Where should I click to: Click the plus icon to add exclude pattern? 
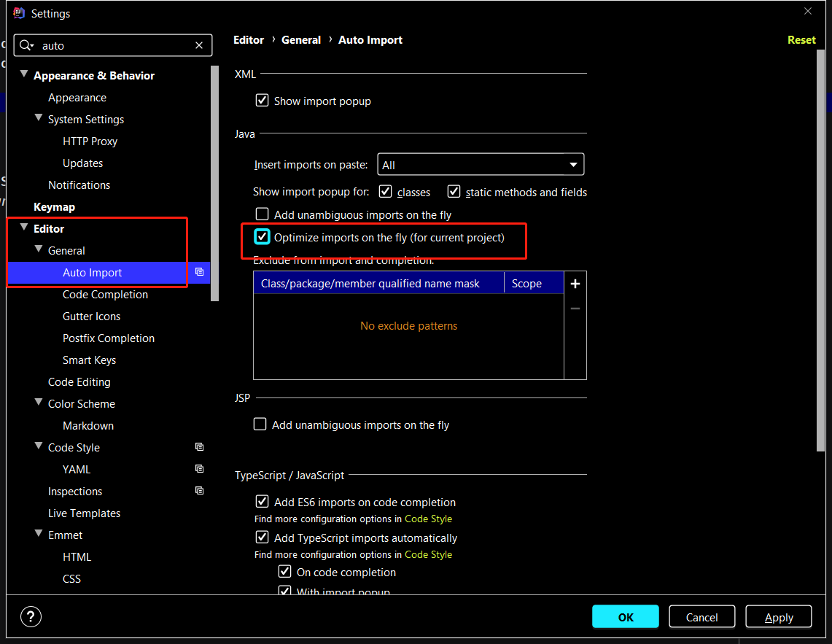click(575, 284)
